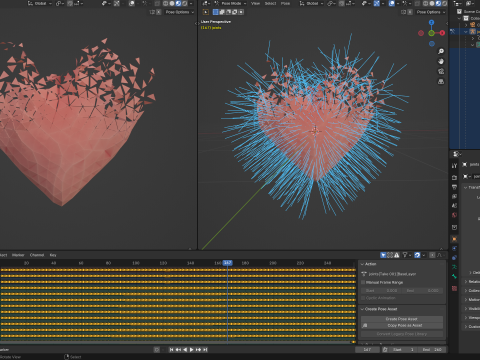480x360 pixels.
Task: Toggle show gizmo in right viewport header
Action: tap(376, 3)
